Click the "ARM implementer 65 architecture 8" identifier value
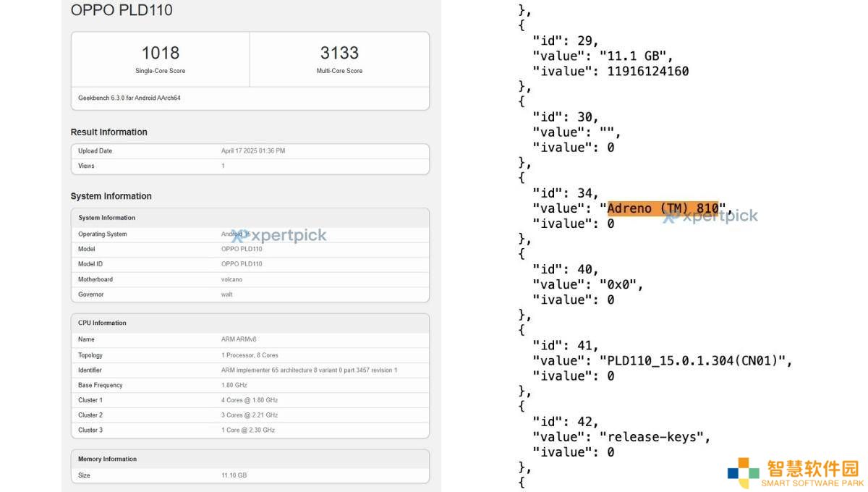 click(309, 370)
